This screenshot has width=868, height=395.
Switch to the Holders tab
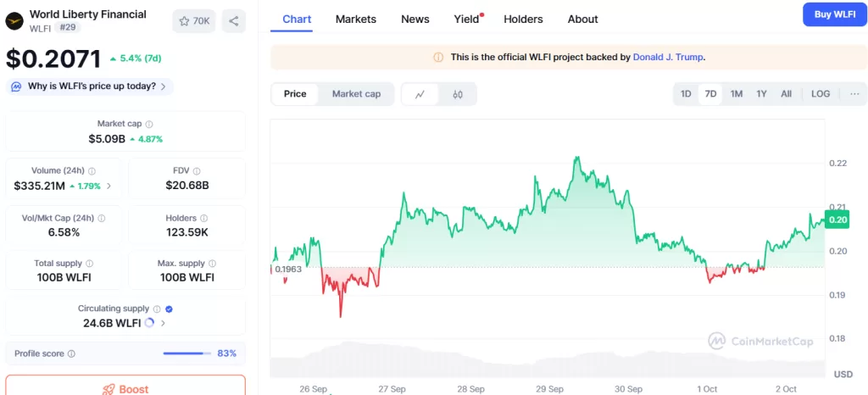(x=523, y=19)
